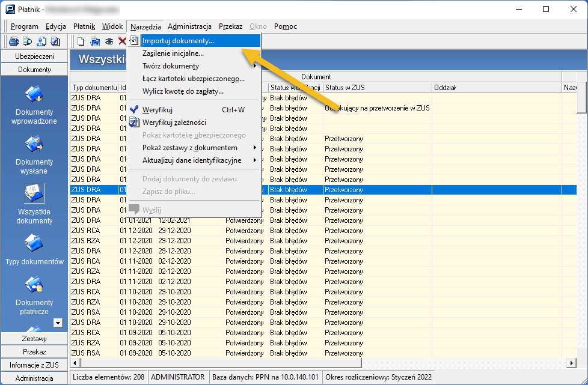Image resolution: width=588 pixels, height=385 pixels.
Task: Switch to the Ubezpieczeni panel button
Action: coord(34,56)
